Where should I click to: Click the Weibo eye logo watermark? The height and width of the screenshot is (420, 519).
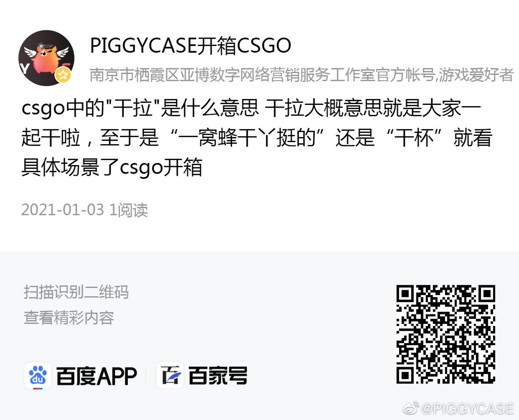[411, 408]
